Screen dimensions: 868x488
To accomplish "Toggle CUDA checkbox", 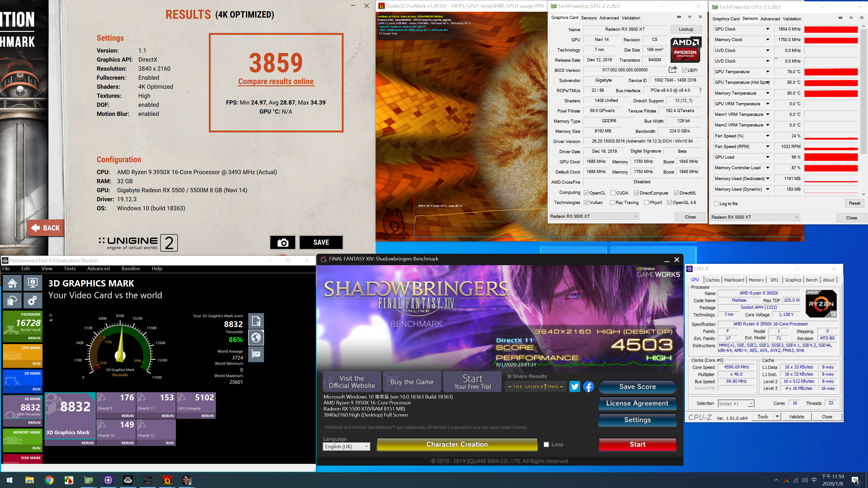I will click(x=613, y=193).
